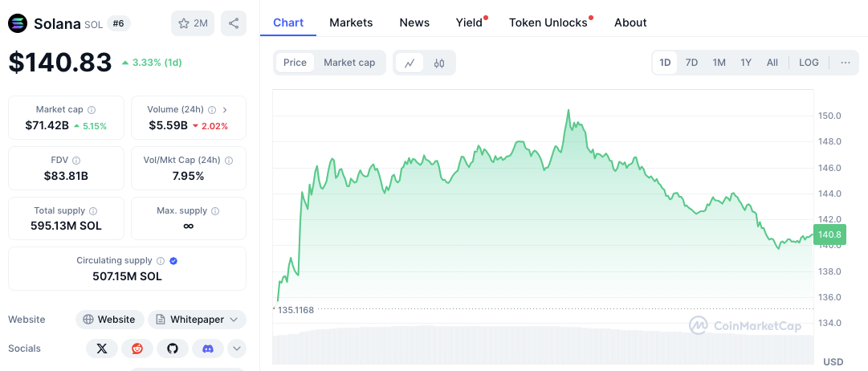Image resolution: width=868 pixels, height=371 pixels.
Task: Open chart more options ellipsis menu
Action: [846, 63]
